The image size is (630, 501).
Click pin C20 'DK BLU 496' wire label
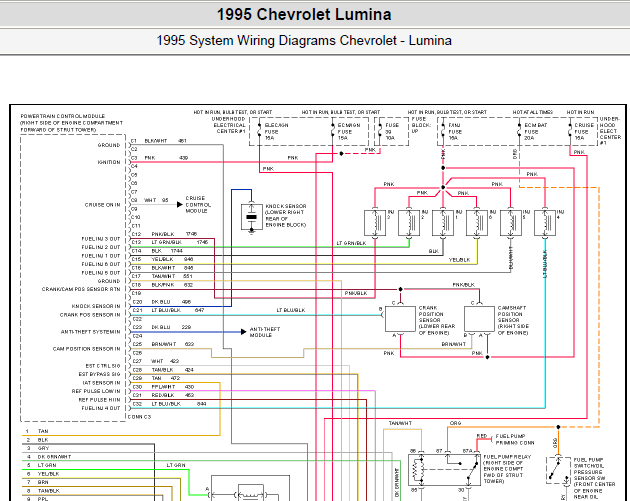click(x=171, y=302)
